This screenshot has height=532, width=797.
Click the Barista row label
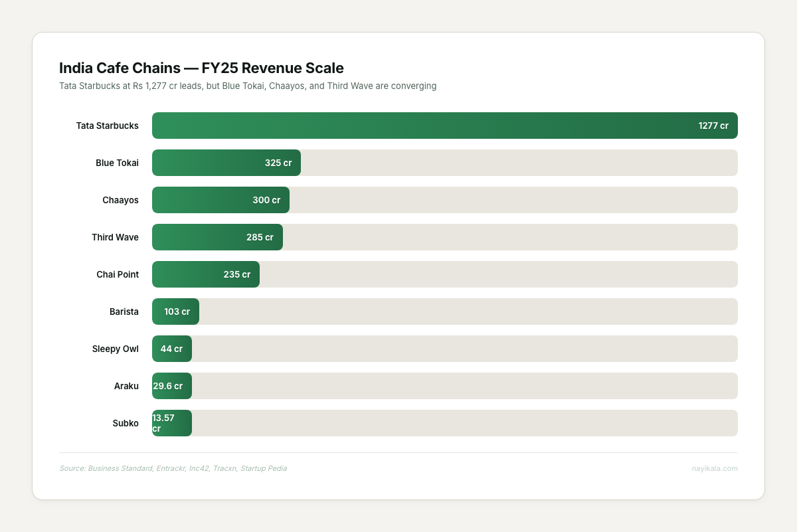124,311
